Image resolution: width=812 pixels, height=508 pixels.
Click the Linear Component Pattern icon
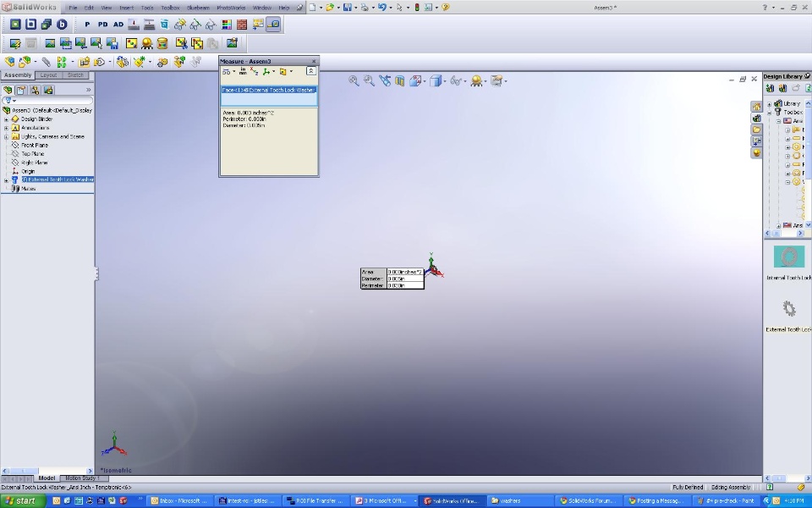click(62, 62)
